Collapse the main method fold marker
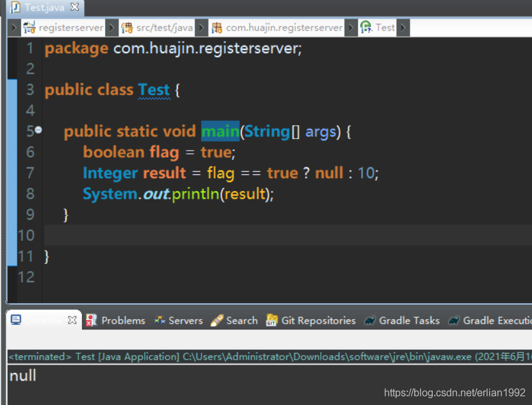532x405 pixels. coord(38,130)
